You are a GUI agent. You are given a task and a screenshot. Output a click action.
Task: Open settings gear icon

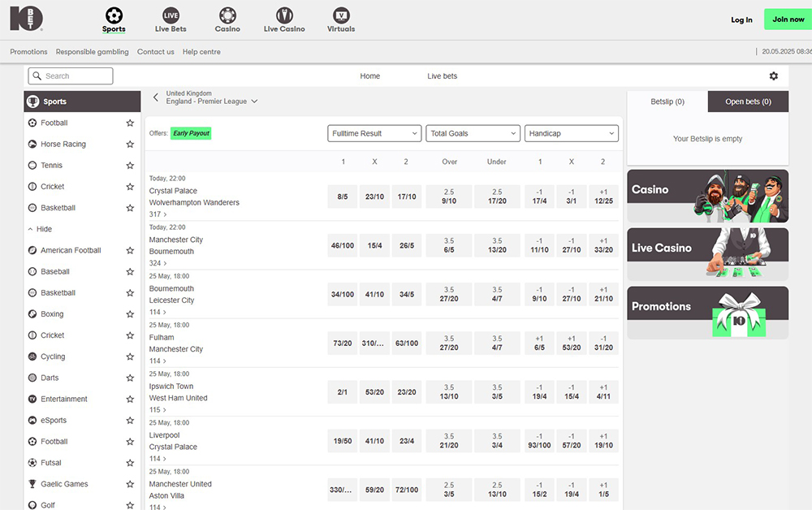tap(774, 76)
